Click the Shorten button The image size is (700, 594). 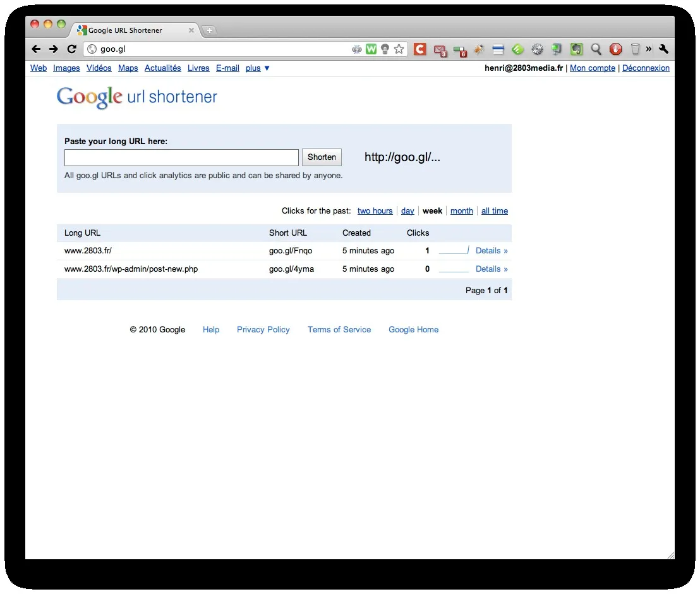coord(322,157)
